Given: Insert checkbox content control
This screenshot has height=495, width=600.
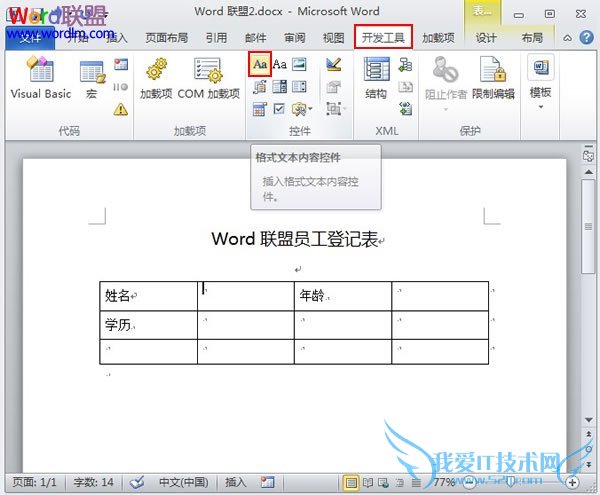Looking at the screenshot, I should click(279, 109).
